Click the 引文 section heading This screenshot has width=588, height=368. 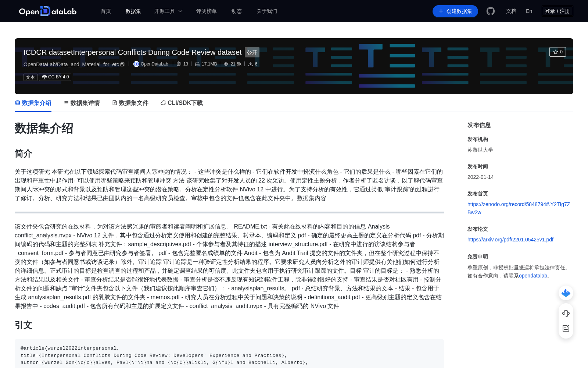point(24,325)
